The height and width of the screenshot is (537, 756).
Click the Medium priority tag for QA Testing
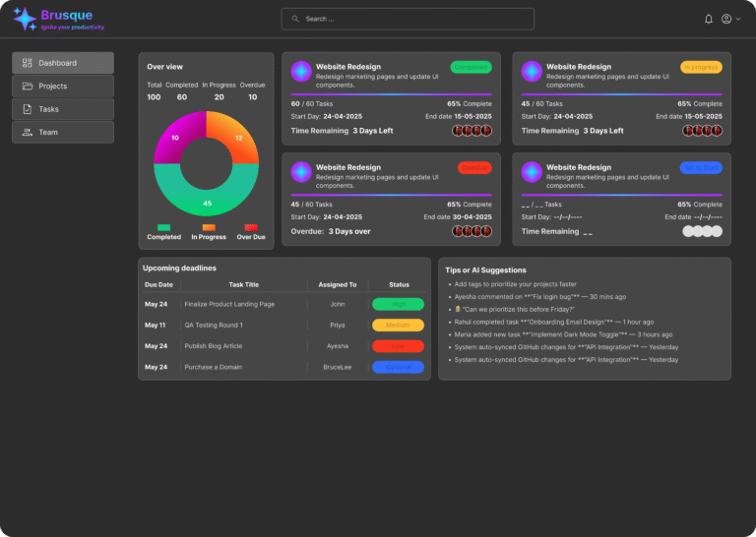(398, 326)
